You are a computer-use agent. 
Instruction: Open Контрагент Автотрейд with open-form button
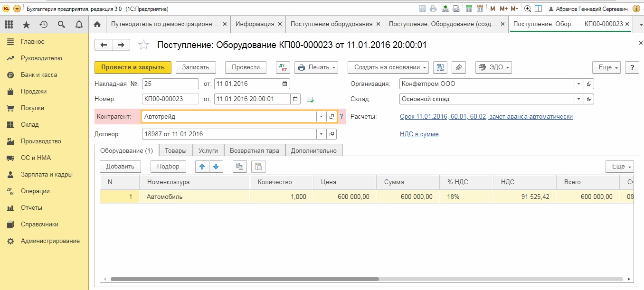point(332,116)
